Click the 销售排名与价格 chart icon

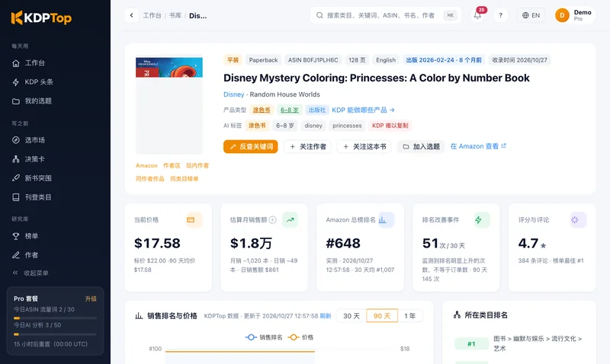[x=139, y=316]
